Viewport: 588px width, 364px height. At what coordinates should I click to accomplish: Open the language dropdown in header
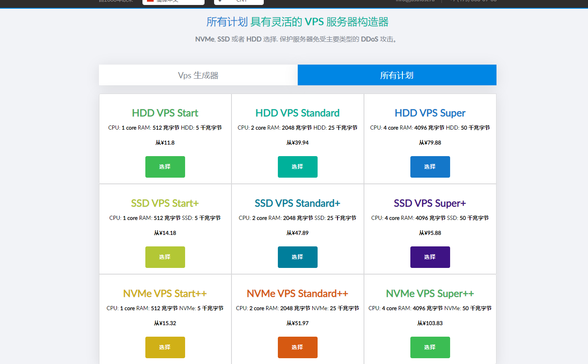pos(173,2)
